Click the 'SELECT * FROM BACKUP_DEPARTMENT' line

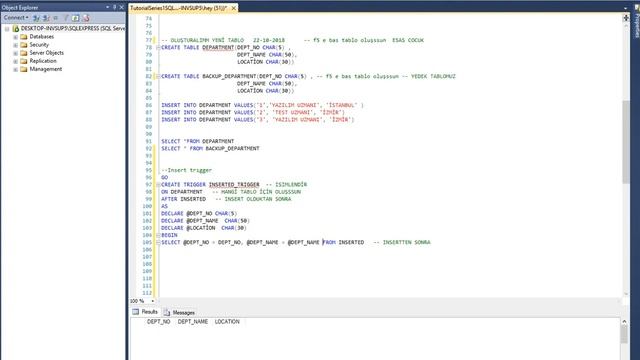point(210,149)
